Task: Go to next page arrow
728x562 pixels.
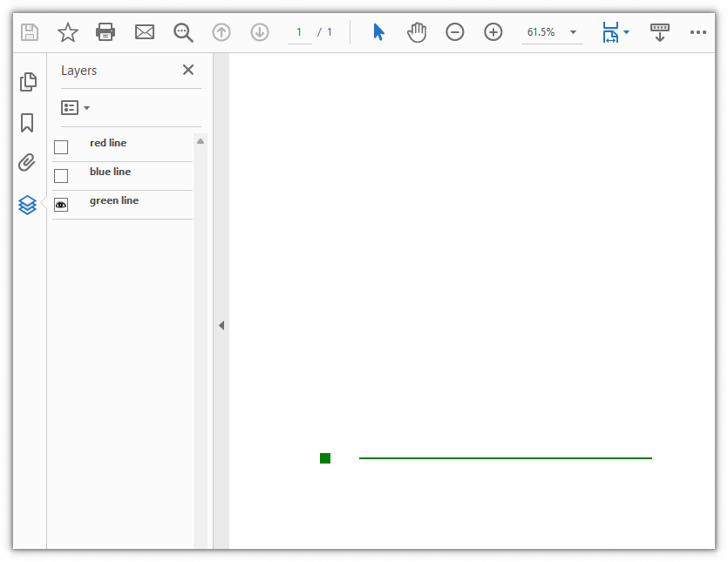Action: tap(260, 32)
